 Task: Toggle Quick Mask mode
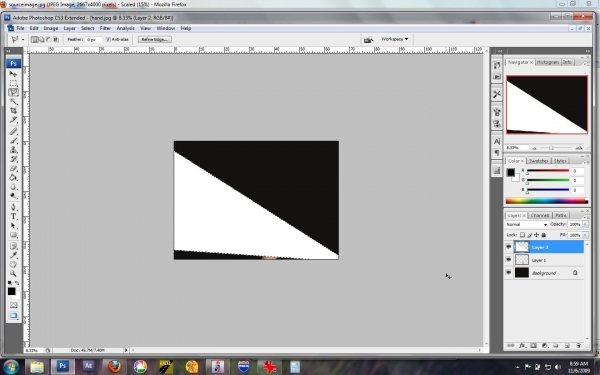[x=13, y=305]
